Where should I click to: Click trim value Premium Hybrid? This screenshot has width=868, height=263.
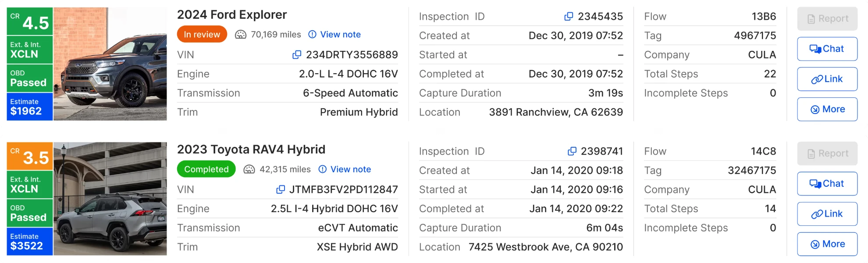coord(359,112)
